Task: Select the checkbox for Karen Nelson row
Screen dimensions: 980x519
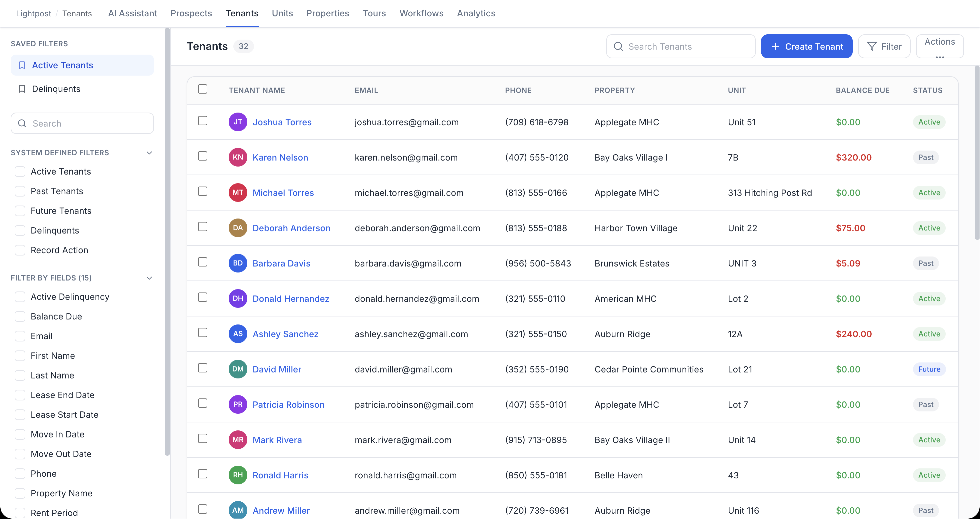Action: (203, 156)
